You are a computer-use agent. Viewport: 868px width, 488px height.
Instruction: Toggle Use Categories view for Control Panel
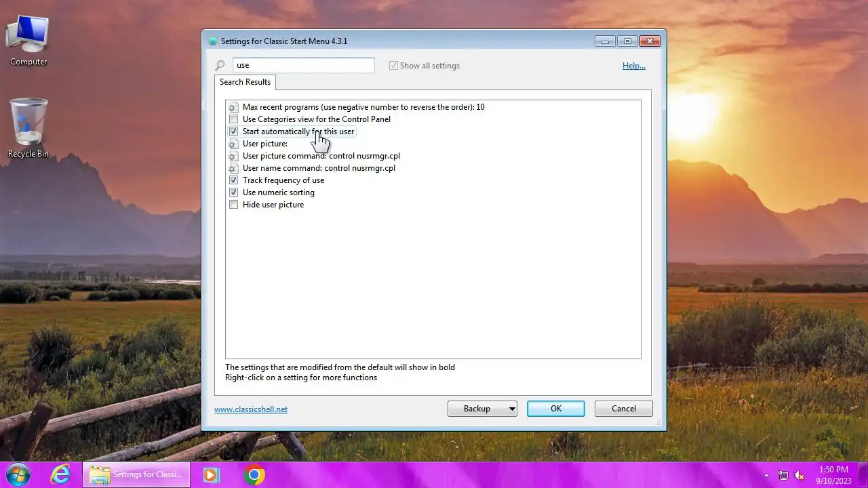coord(233,119)
